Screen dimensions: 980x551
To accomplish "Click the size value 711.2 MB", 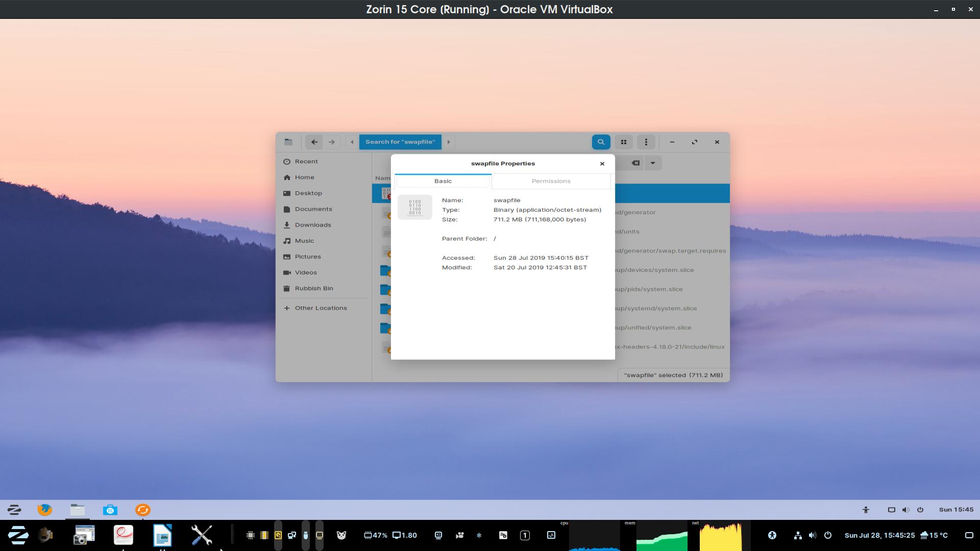I will [540, 219].
